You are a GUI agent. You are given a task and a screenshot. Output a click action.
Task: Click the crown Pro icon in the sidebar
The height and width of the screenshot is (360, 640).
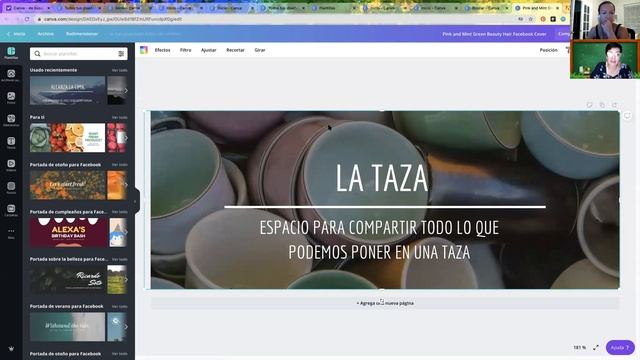[11, 349]
